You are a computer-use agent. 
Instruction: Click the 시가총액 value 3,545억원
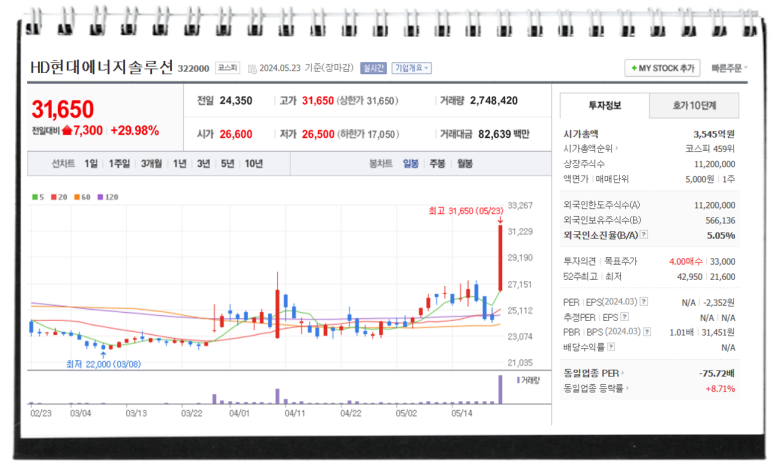(714, 134)
